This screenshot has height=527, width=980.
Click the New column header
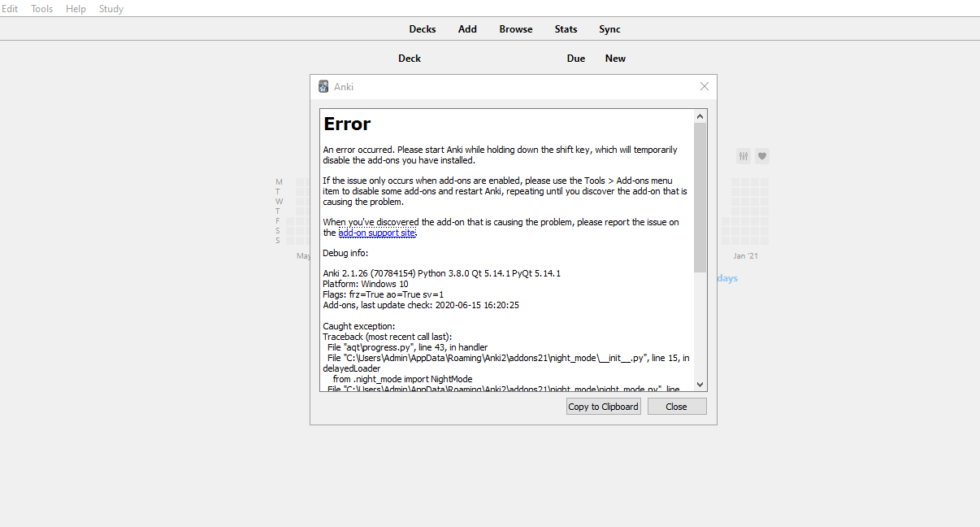point(616,59)
